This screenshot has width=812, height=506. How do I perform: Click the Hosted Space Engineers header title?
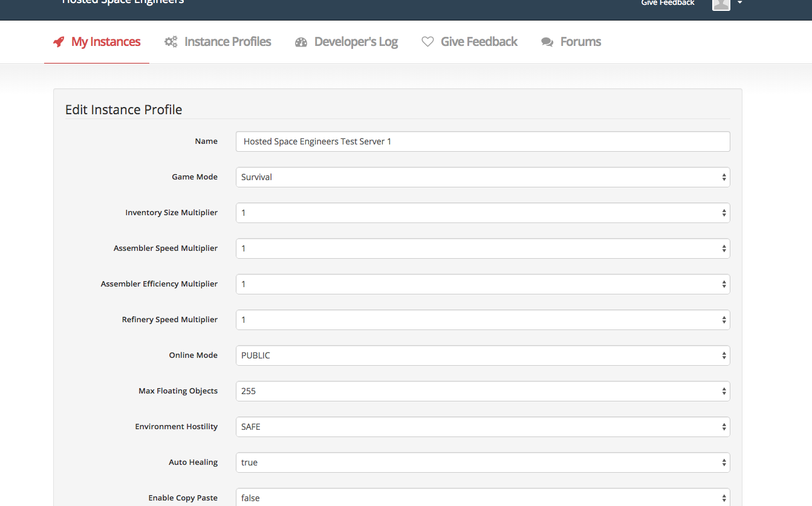click(123, 2)
